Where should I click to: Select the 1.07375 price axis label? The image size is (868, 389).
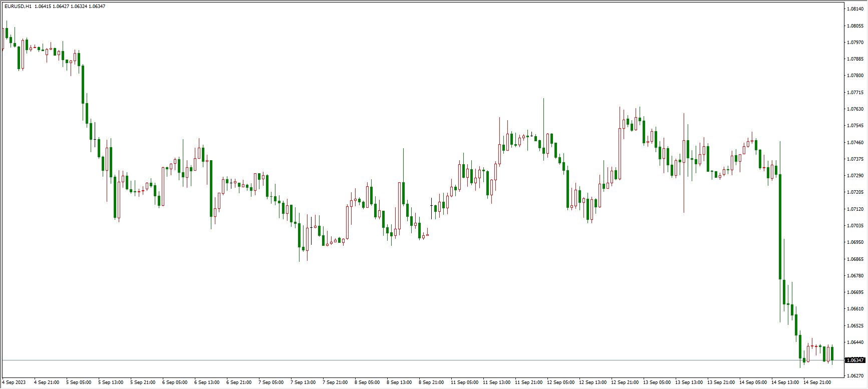coord(855,159)
